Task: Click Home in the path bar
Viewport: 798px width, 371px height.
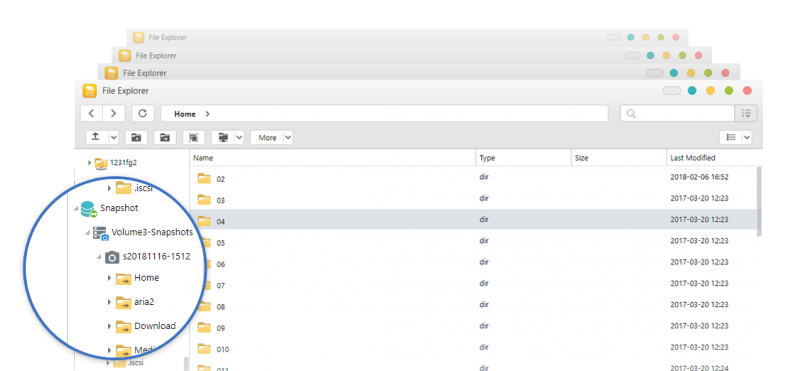Action: pyautogui.click(x=185, y=114)
